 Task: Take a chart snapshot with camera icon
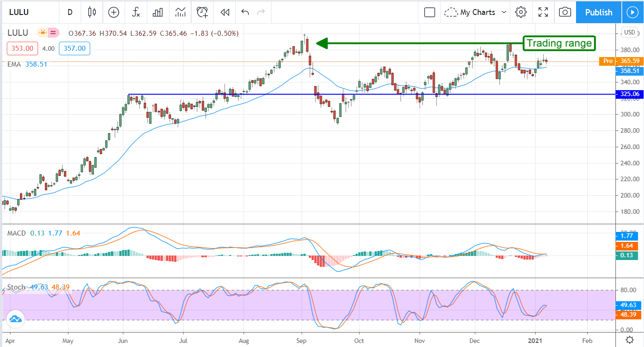coord(565,12)
